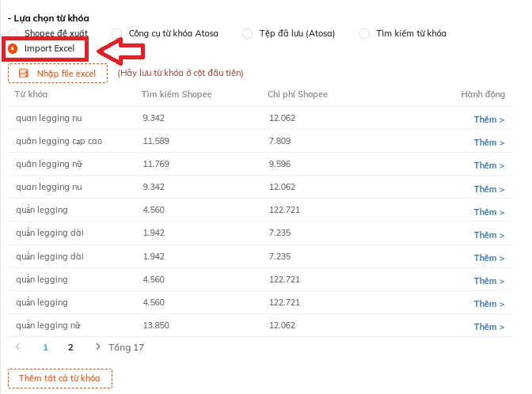Select Tệp đã lưu (Atosa) radio button
The width and height of the screenshot is (532, 394).
pos(247,33)
